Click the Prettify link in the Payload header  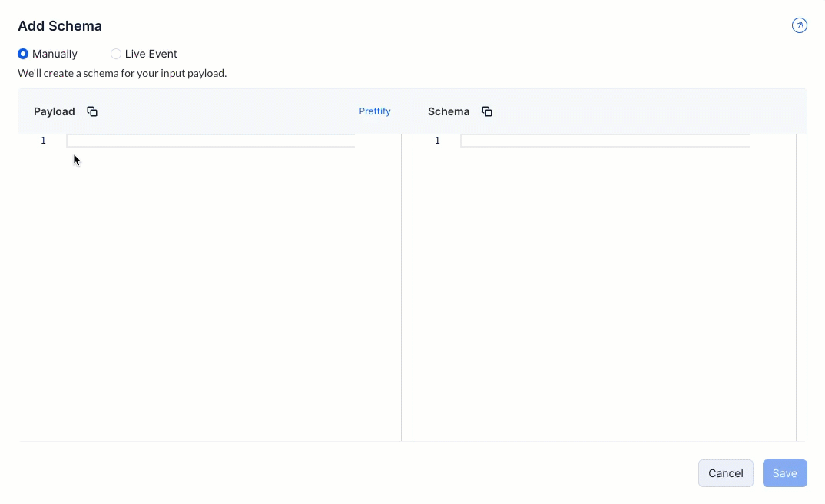pyautogui.click(x=375, y=111)
